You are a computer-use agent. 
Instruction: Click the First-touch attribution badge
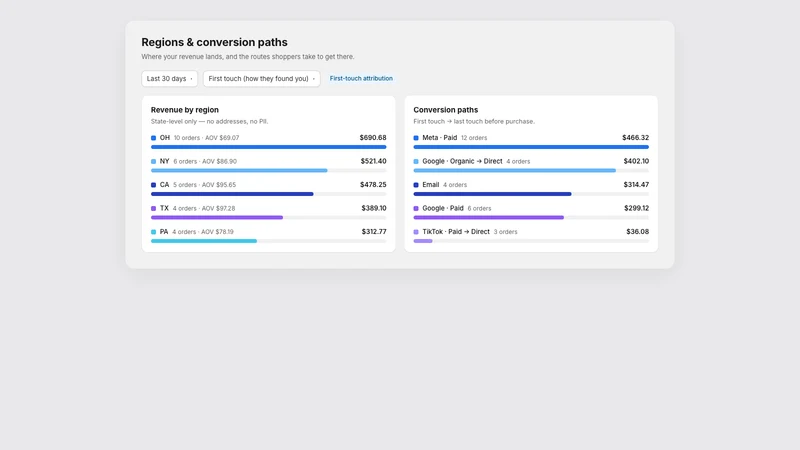(x=361, y=79)
